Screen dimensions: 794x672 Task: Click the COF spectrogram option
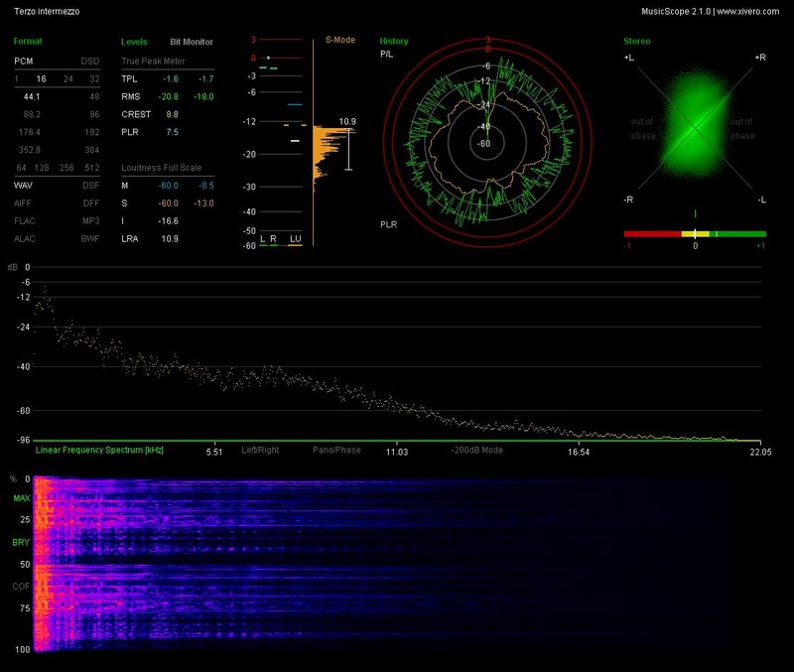click(x=21, y=587)
